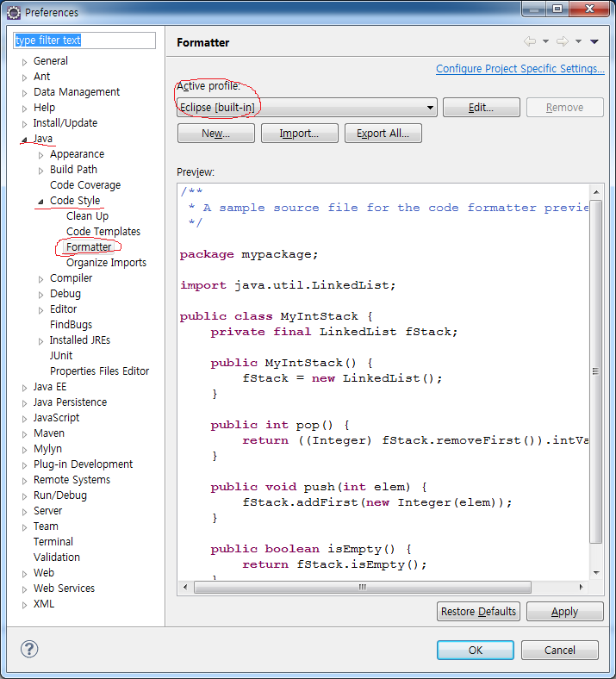
Task: Click the Apply button
Action: (565, 612)
